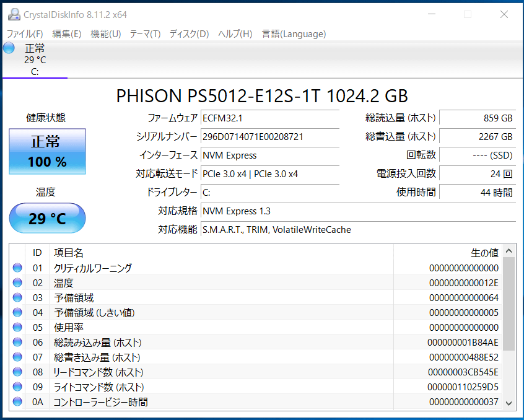Click the 対応転送モード field PCIe 3.0 x4
This screenshot has height=420, width=524.
point(270,173)
